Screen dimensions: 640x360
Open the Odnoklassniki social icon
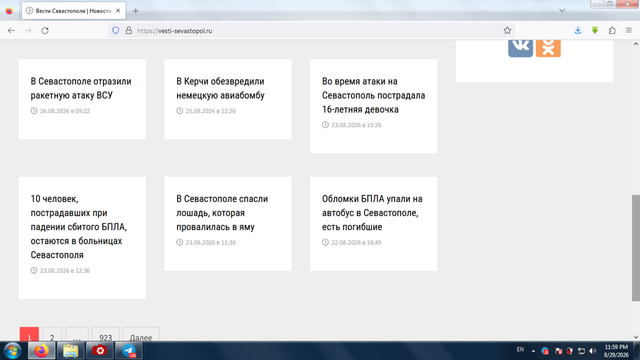[x=548, y=48]
